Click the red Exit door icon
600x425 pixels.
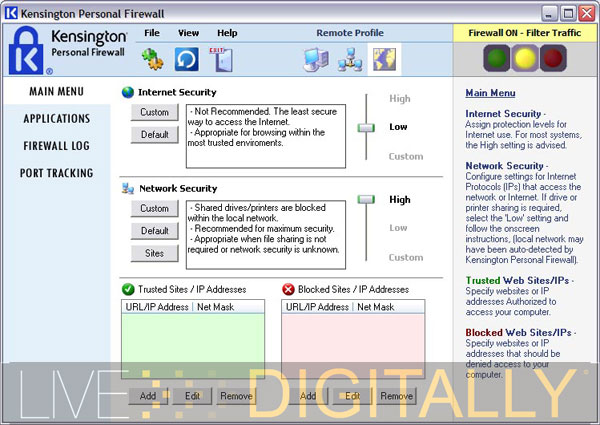[219, 59]
